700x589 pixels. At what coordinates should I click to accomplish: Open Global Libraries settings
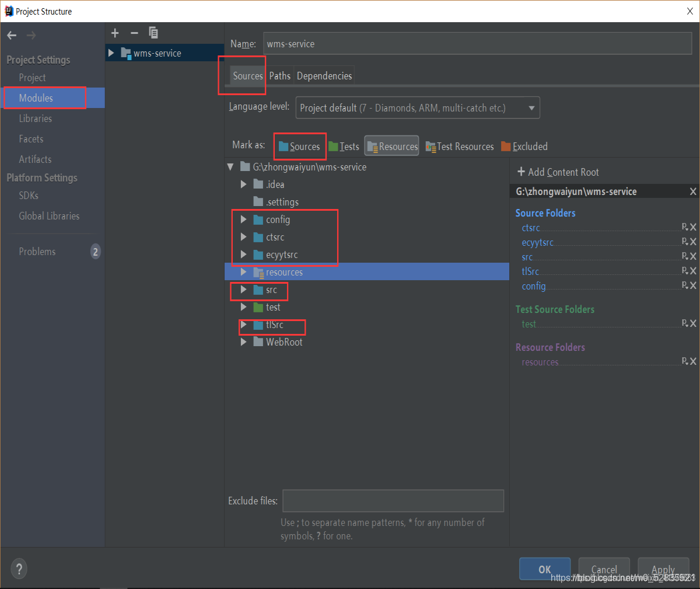(x=49, y=216)
